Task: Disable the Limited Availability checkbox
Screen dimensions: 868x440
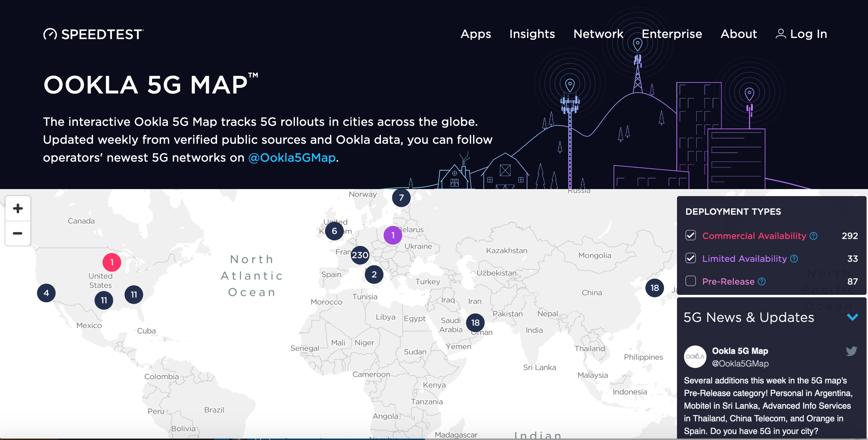Action: (x=690, y=258)
